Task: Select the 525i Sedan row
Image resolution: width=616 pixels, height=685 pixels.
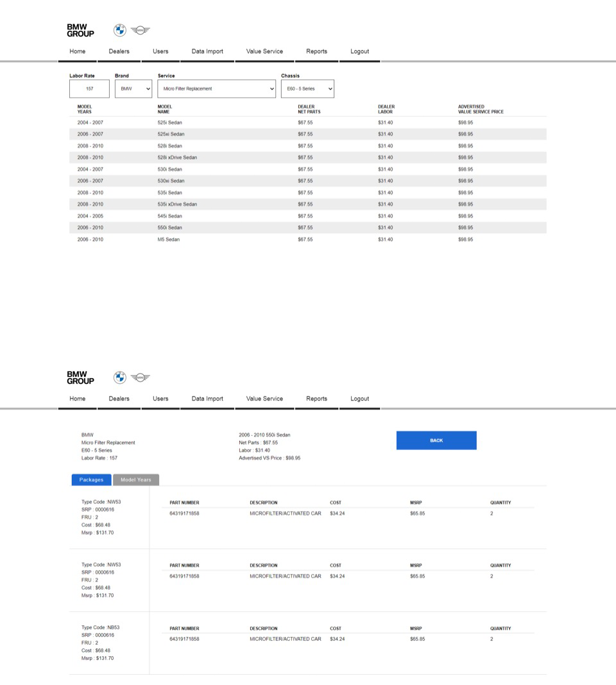Action: (308, 123)
